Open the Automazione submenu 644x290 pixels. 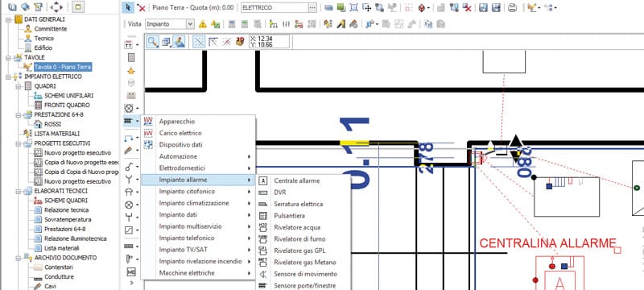[x=198, y=156]
